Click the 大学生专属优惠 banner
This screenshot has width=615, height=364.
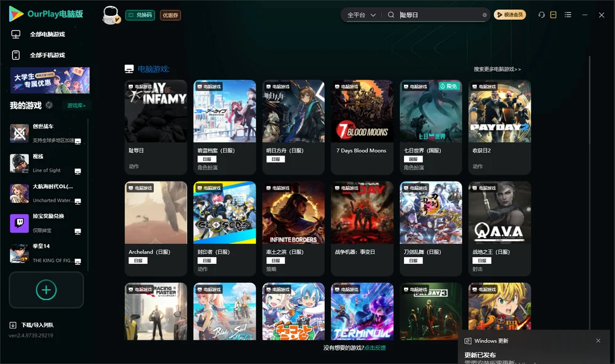50,81
